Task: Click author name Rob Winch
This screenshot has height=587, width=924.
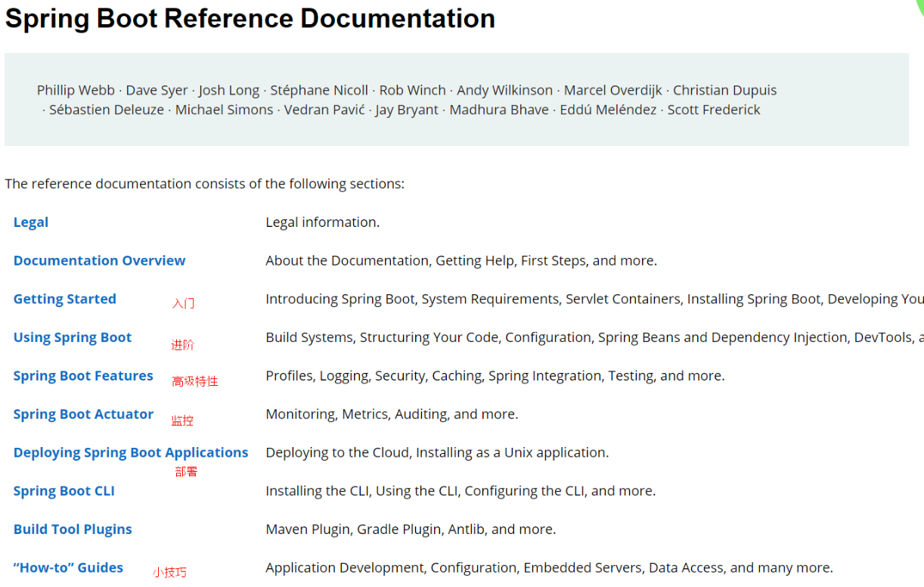Action: click(412, 91)
